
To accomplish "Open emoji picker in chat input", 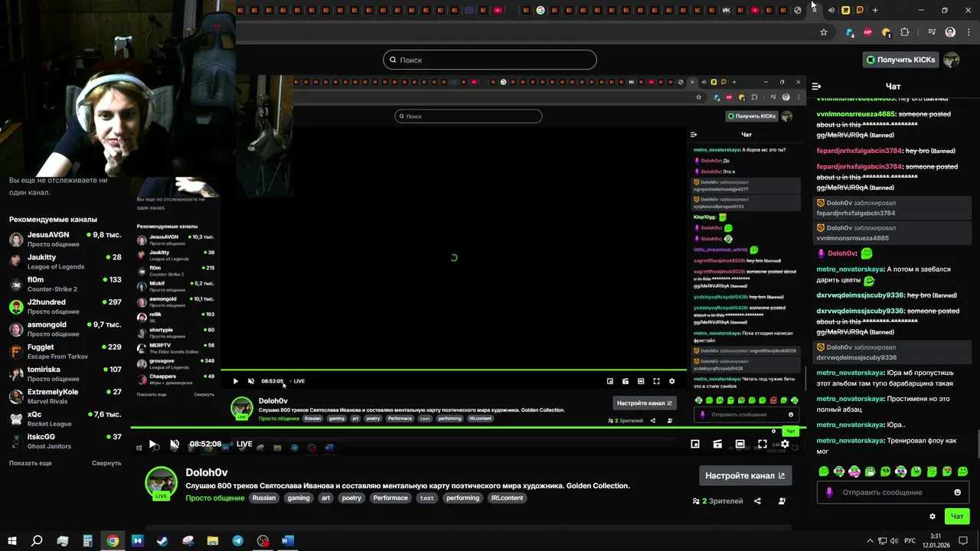I will pyautogui.click(x=957, y=492).
